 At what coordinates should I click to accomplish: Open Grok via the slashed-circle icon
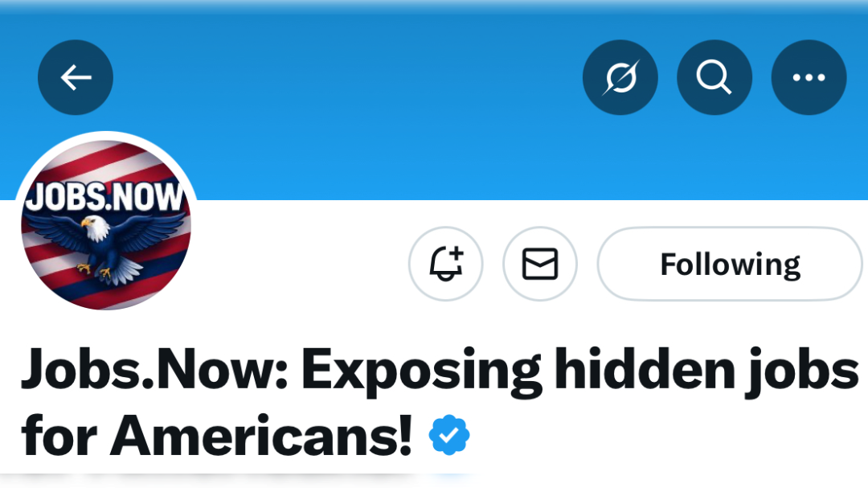point(620,78)
